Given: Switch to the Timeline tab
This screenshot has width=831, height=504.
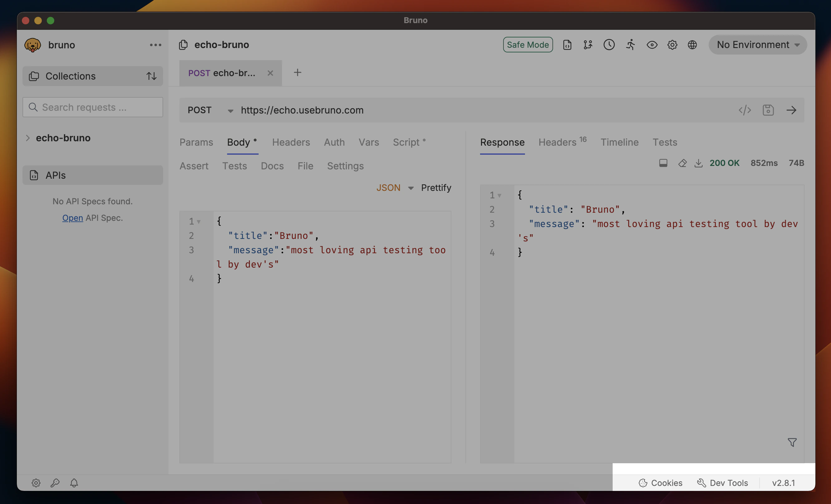Looking at the screenshot, I should pyautogui.click(x=620, y=142).
